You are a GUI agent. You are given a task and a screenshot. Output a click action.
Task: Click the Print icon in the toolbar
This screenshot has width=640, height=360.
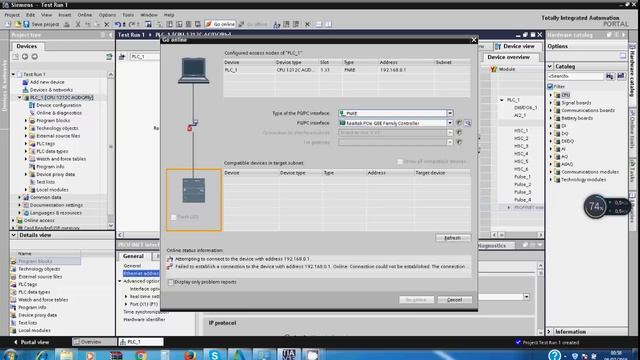click(x=67, y=24)
